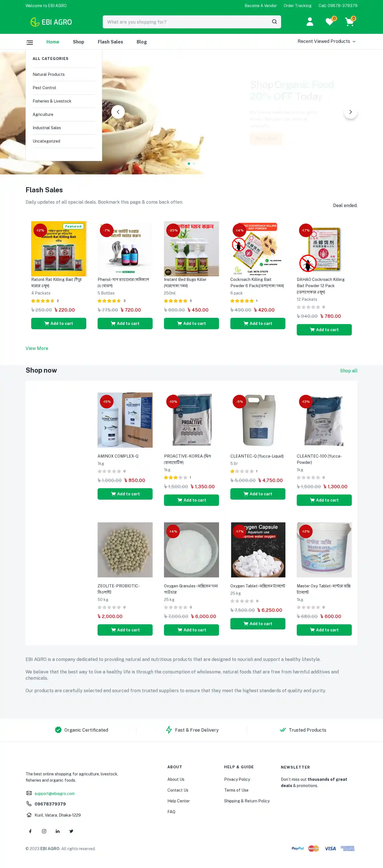The width and height of the screenshot is (383, 868).
Task: Go to next banner slide arrow
Action: [x=350, y=112]
